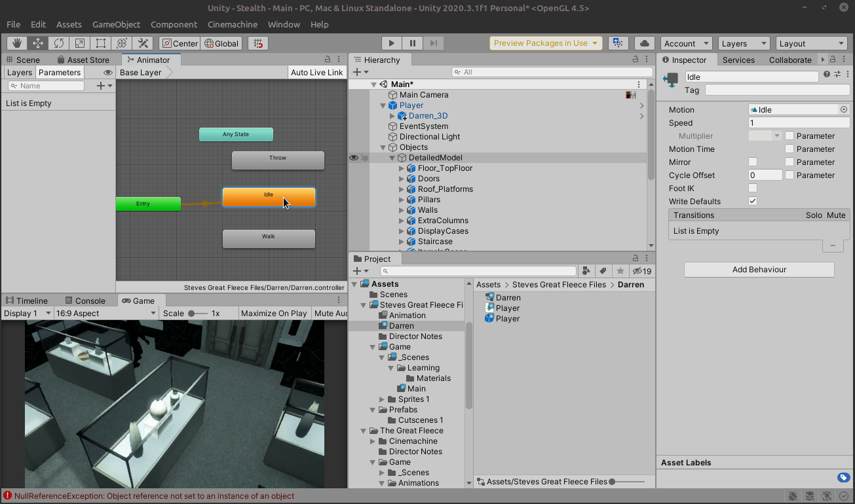
Task: Toggle the Animator parameters eye icon
Action: [x=108, y=73]
